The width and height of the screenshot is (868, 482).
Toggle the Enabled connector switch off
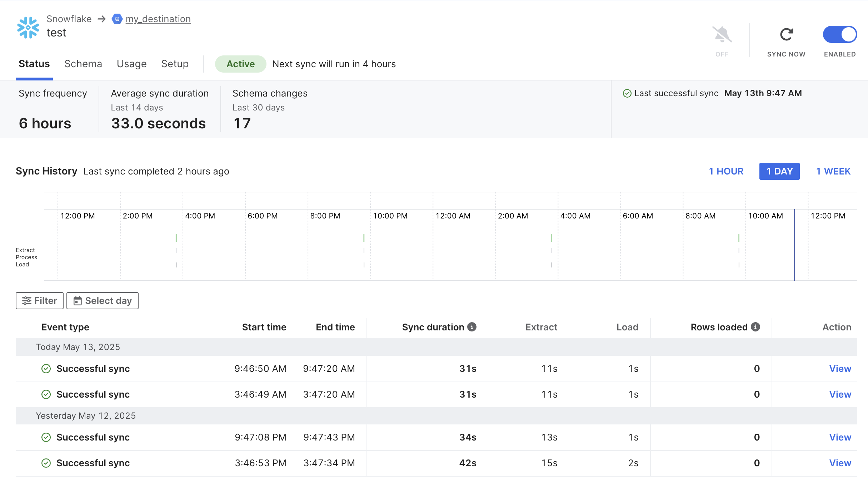coord(840,35)
